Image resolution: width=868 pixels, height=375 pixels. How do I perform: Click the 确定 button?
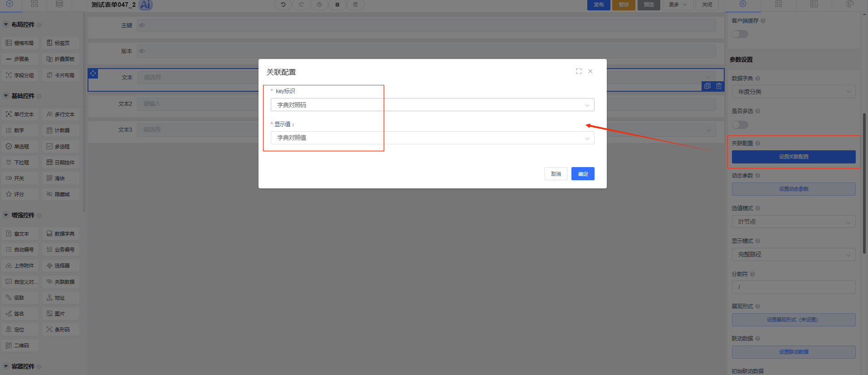coord(583,174)
